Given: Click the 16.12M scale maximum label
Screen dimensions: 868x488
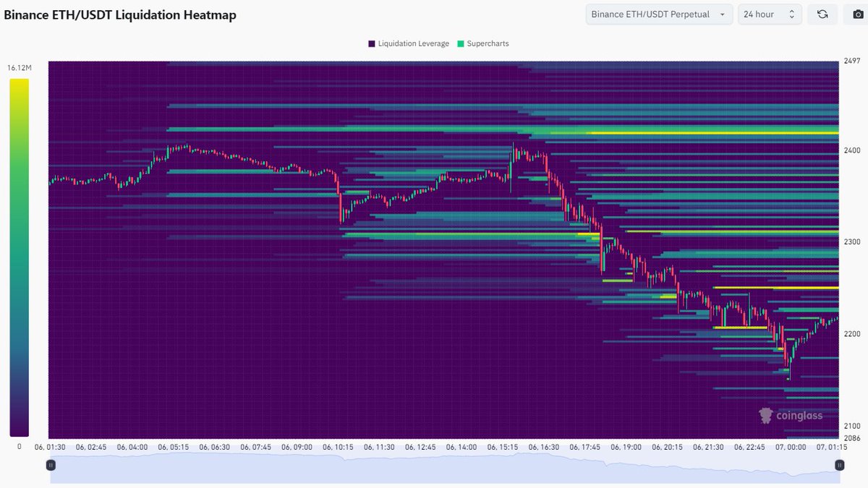Looking at the screenshot, I should [19, 67].
